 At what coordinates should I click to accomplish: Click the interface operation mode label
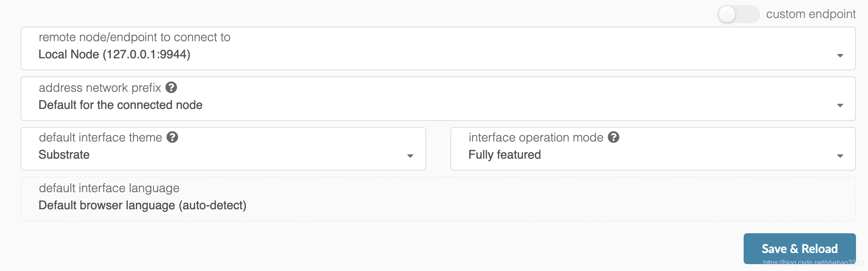coord(536,138)
